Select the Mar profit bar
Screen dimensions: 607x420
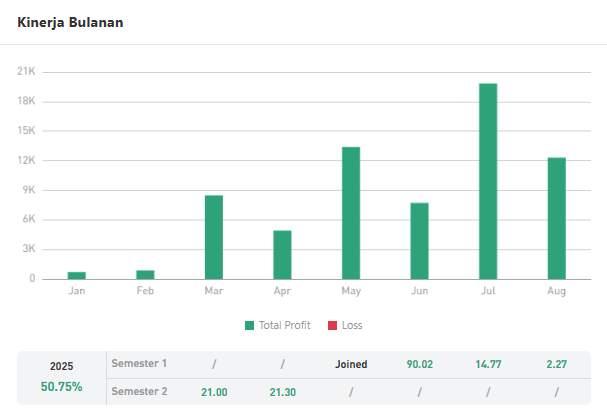(214, 237)
